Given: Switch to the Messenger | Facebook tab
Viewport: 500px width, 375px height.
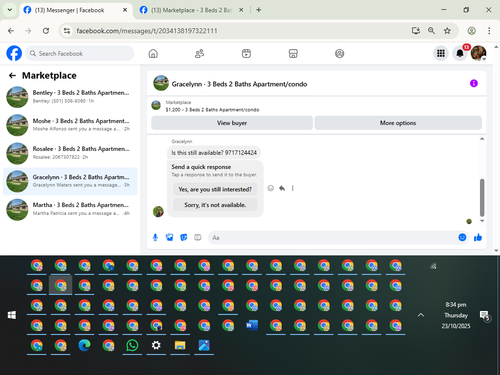Looking at the screenshot, I should [x=76, y=10].
